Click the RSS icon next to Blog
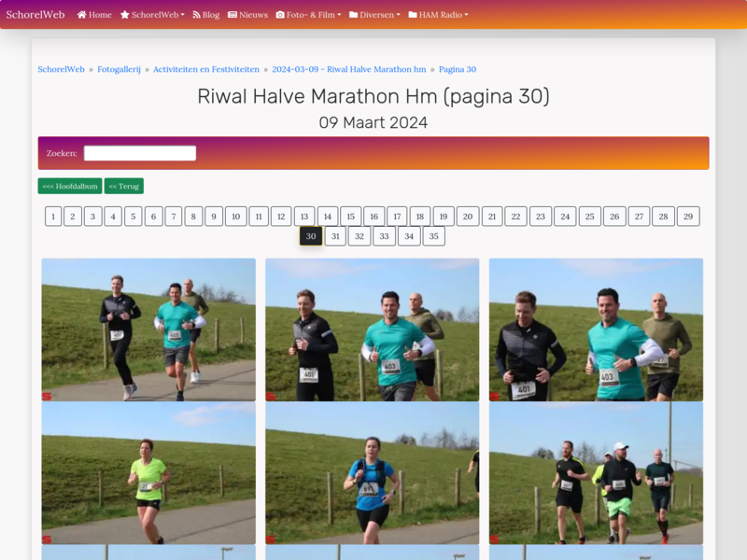This screenshot has height=560, width=747. click(x=196, y=15)
